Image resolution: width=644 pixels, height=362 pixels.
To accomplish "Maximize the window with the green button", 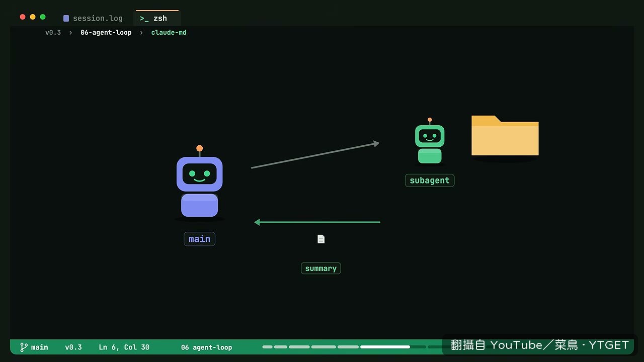I will coord(43,17).
